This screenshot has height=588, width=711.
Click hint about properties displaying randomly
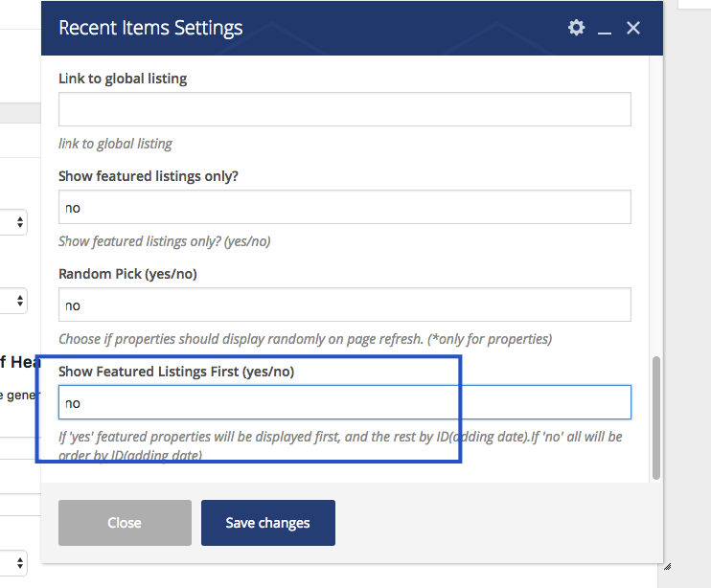(305, 339)
